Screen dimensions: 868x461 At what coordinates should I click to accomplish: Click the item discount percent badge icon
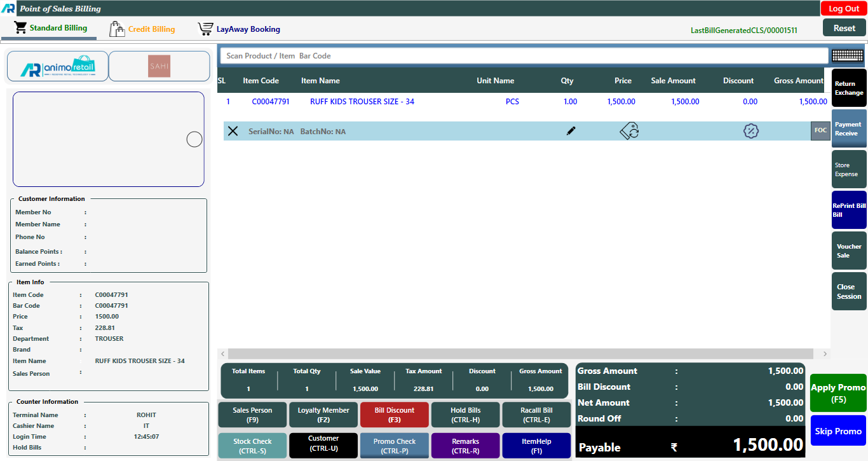pos(751,131)
